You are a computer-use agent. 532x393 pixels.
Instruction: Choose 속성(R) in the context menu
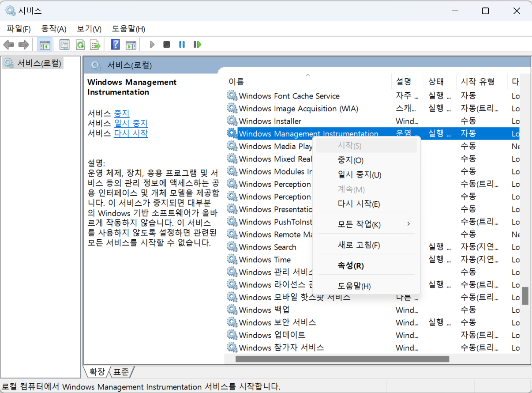(x=366, y=266)
